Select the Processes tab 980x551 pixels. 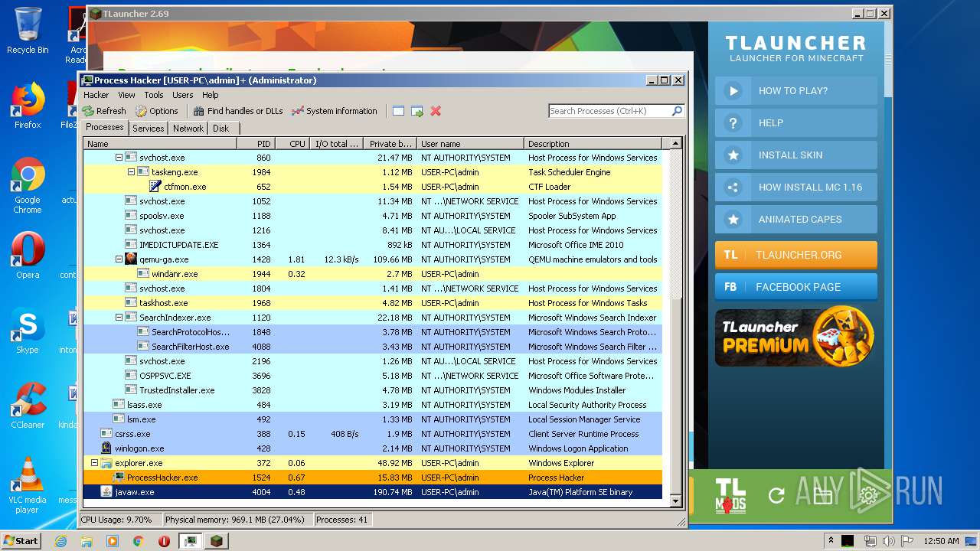(x=105, y=128)
